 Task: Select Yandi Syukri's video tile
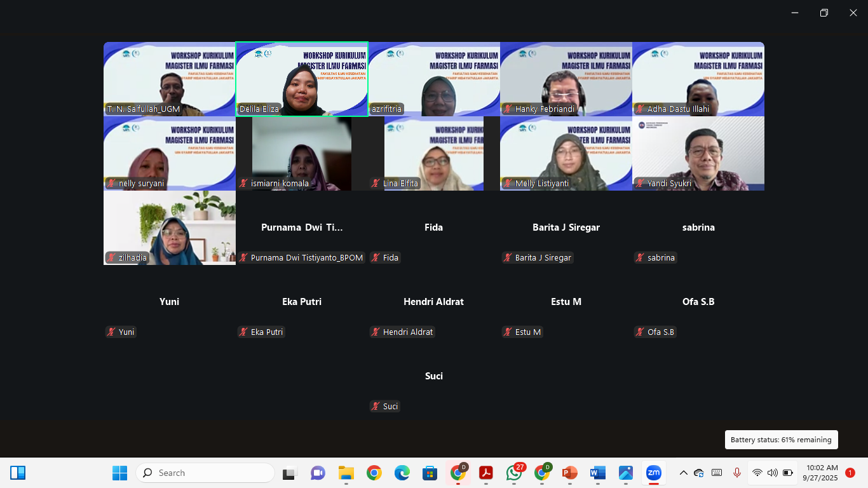[x=698, y=153]
